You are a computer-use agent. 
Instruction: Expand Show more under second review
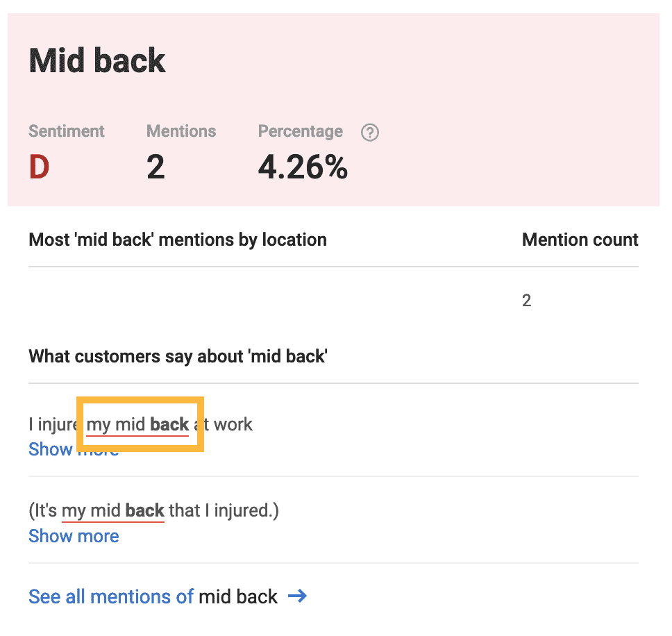[x=74, y=536]
